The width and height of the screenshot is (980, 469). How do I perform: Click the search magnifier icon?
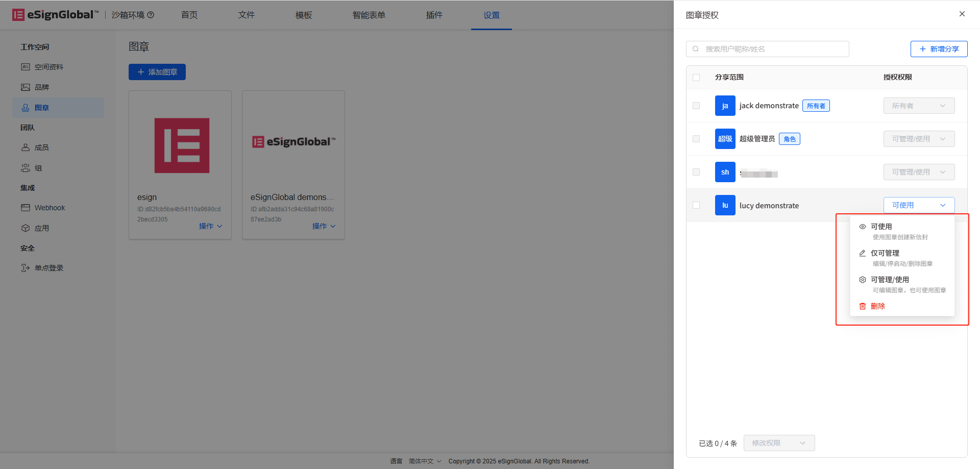(x=696, y=49)
